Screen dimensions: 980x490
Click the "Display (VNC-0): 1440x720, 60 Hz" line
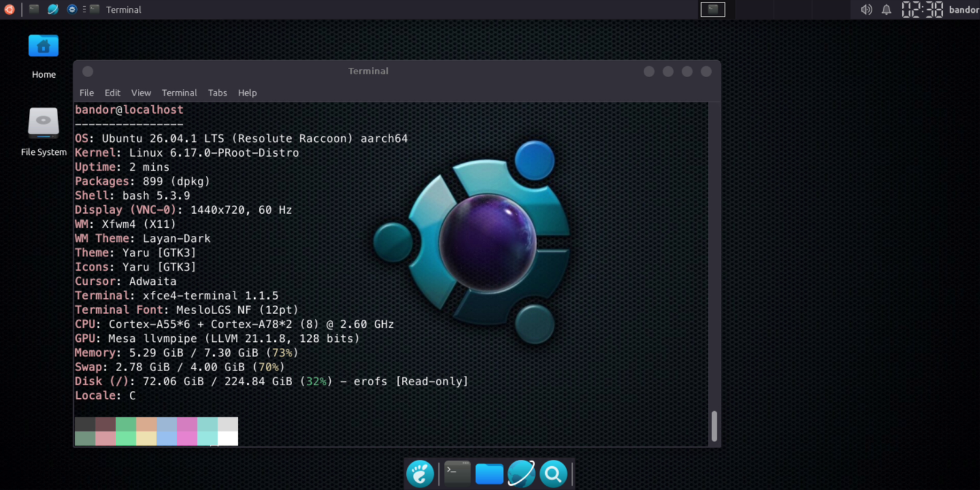183,209
